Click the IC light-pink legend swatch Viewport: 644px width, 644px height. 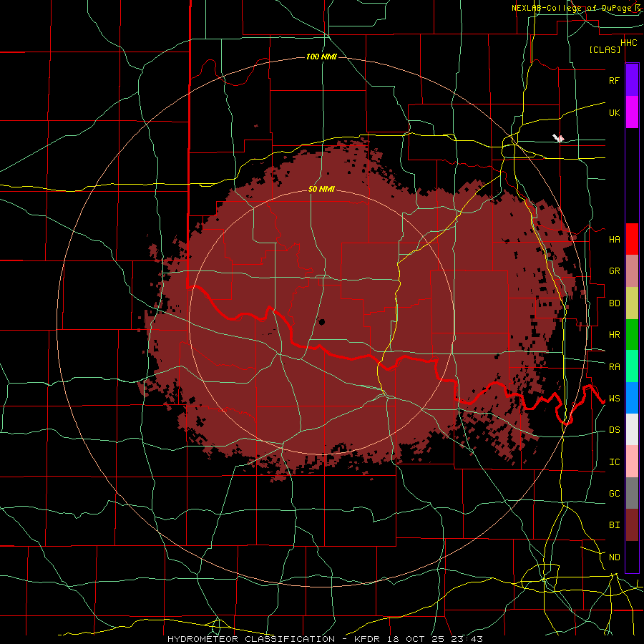pos(632,462)
